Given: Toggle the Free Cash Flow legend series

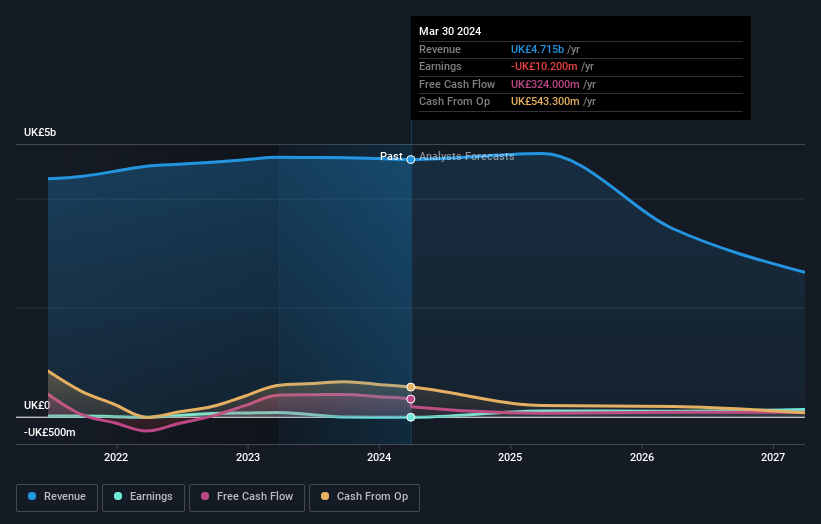Looking at the screenshot, I should tap(247, 497).
